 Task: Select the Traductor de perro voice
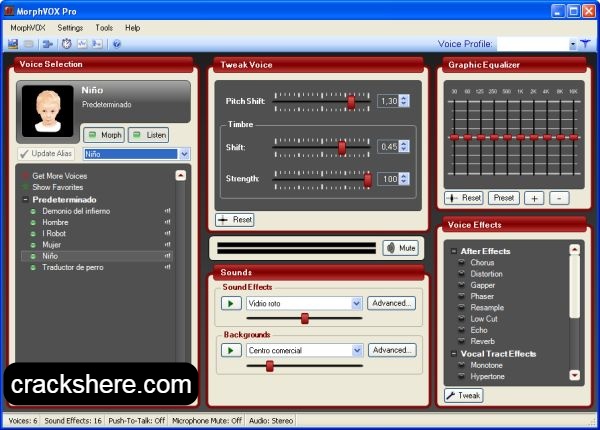73,267
